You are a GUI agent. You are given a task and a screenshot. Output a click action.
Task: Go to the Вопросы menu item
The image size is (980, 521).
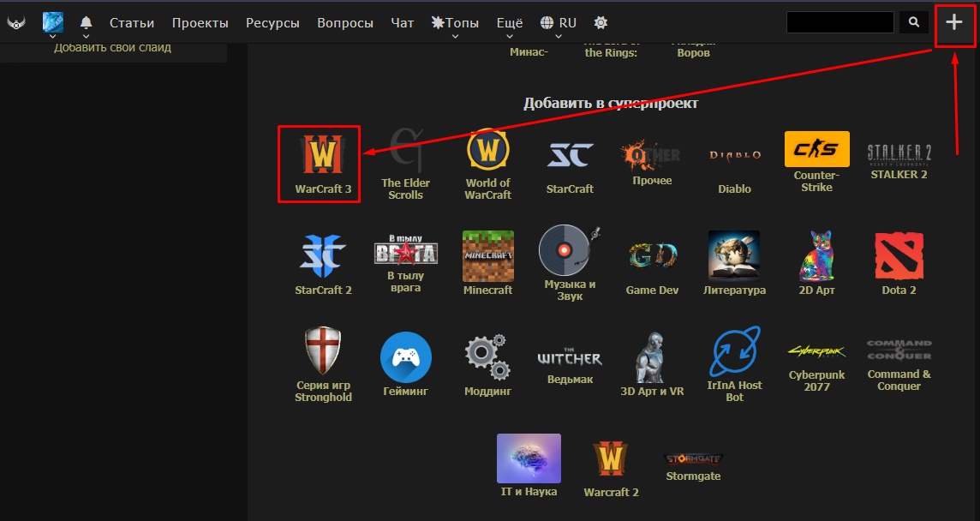point(345,23)
